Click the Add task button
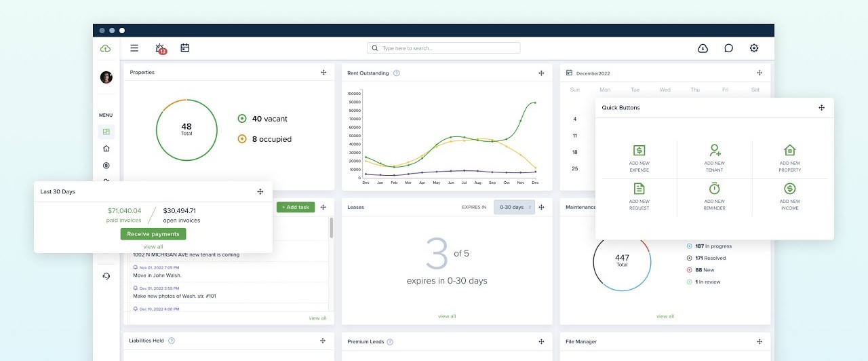 (x=296, y=207)
